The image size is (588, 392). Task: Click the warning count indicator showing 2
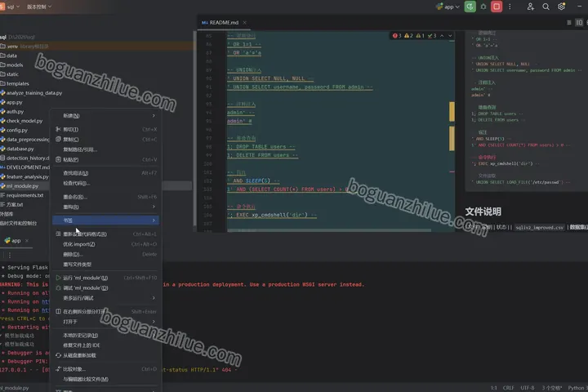[408, 36]
